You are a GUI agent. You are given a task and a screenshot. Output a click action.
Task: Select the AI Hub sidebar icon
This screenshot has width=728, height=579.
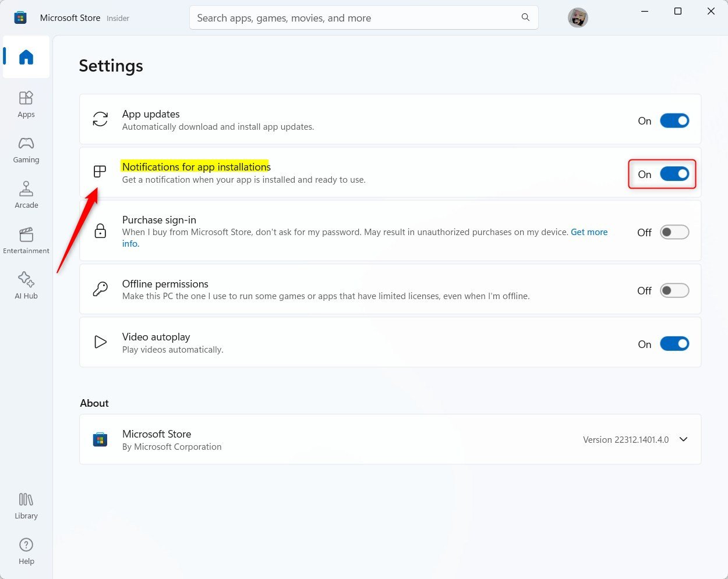[x=26, y=283]
